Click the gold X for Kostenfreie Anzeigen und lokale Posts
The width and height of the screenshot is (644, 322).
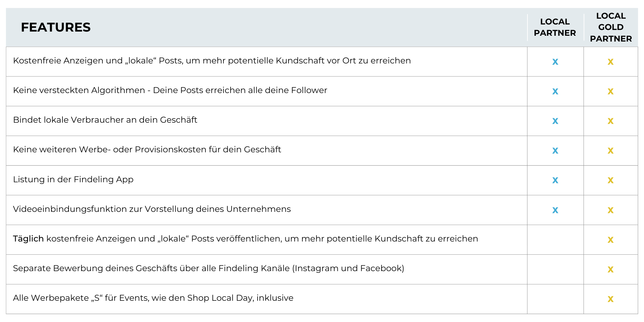pos(610,62)
